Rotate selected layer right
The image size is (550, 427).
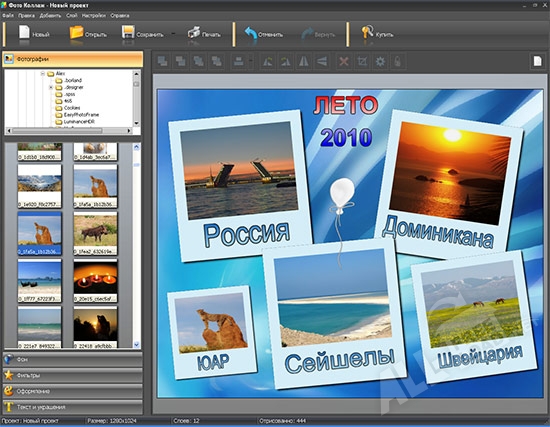pyautogui.click(x=286, y=61)
